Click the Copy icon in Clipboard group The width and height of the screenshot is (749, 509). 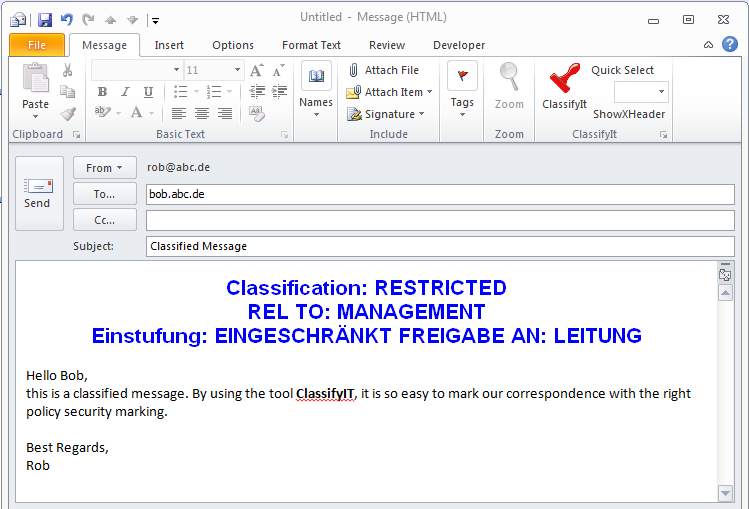67,91
